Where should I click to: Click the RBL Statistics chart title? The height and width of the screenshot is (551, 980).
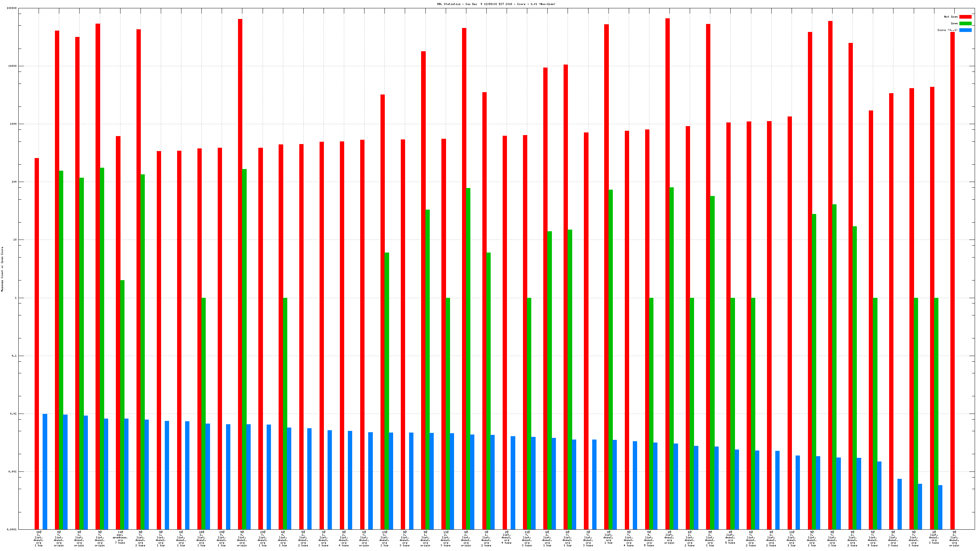(496, 4)
